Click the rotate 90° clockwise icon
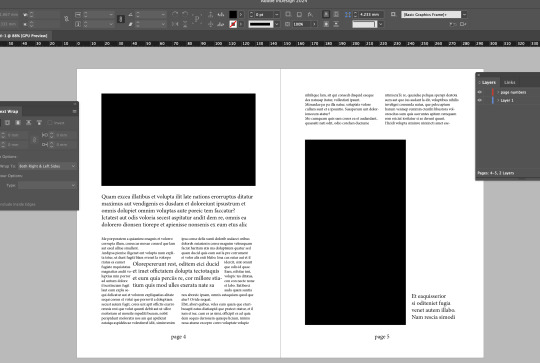540x363 pixels. click(x=175, y=14)
